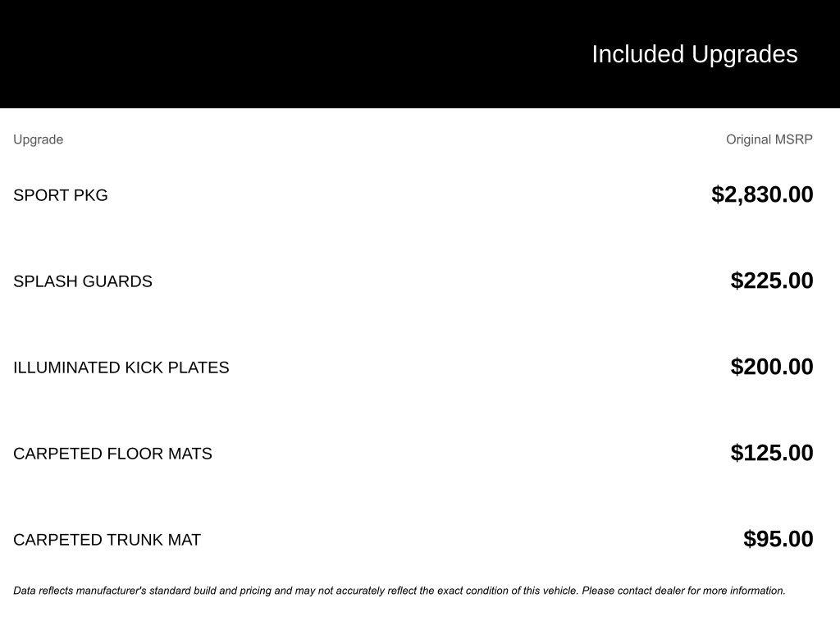Select the CARPETED FLOOR MATS label

click(112, 454)
